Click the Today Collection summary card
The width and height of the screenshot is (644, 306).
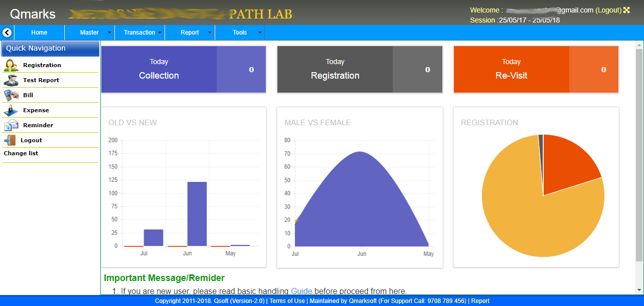click(184, 70)
